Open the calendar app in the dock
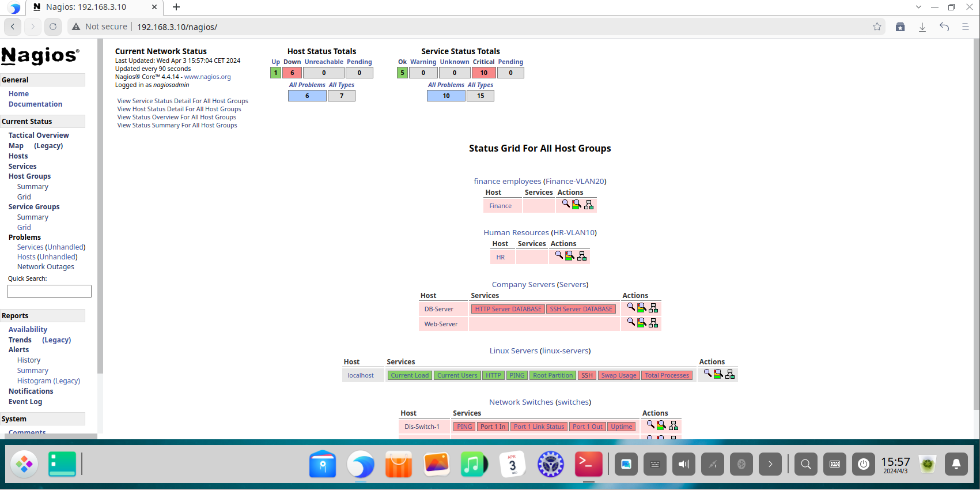980x490 pixels. pyautogui.click(x=512, y=464)
